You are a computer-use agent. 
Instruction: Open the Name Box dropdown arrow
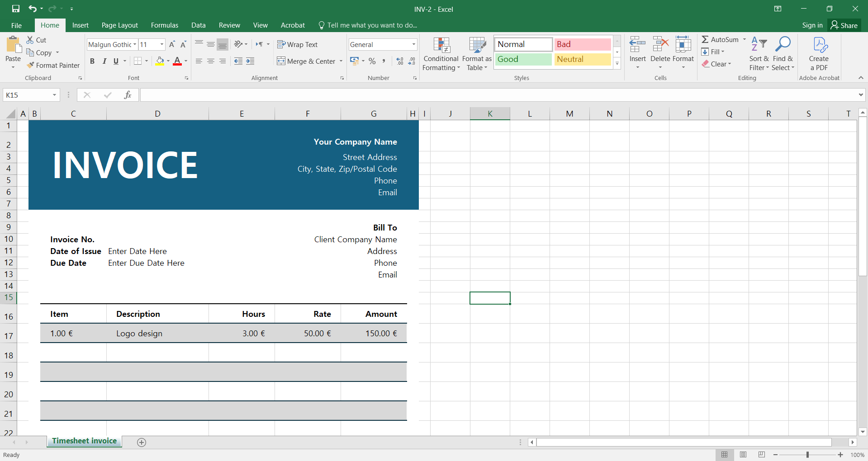(54, 95)
